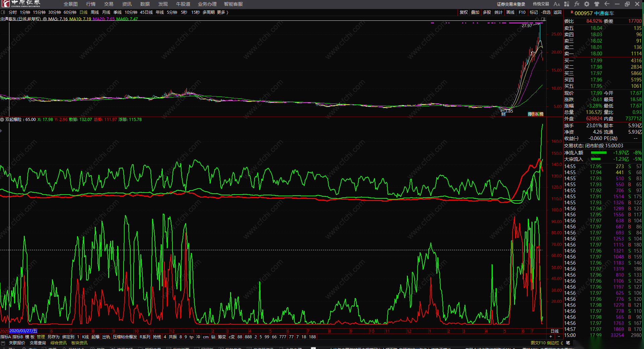The image size is (644, 349).
Task: Click the 传统交易 button
Action: (x=541, y=4)
